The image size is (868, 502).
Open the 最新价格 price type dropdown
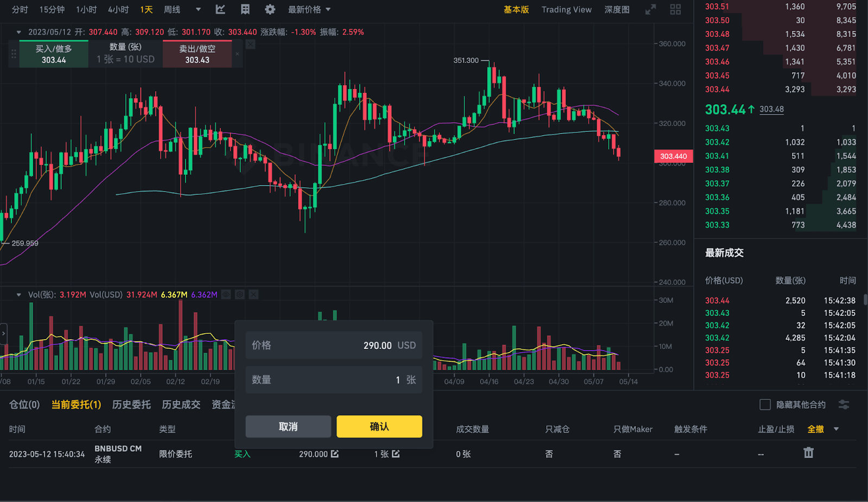(309, 9)
